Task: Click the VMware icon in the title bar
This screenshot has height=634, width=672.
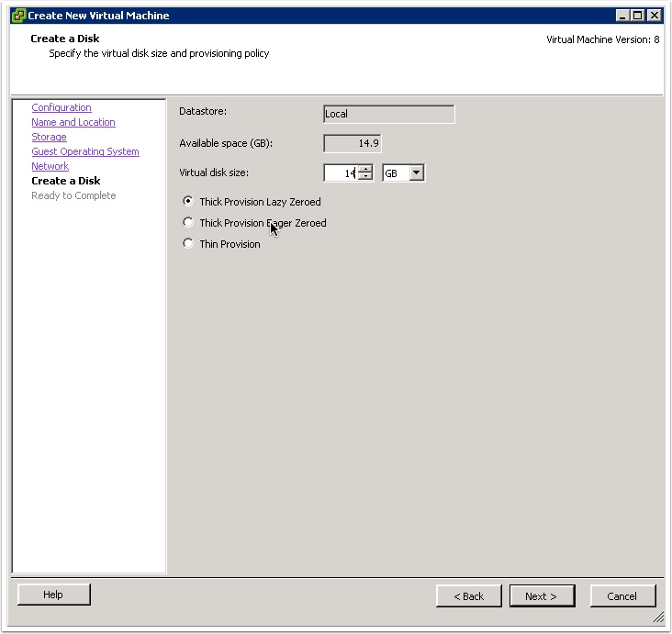Action: tap(17, 16)
